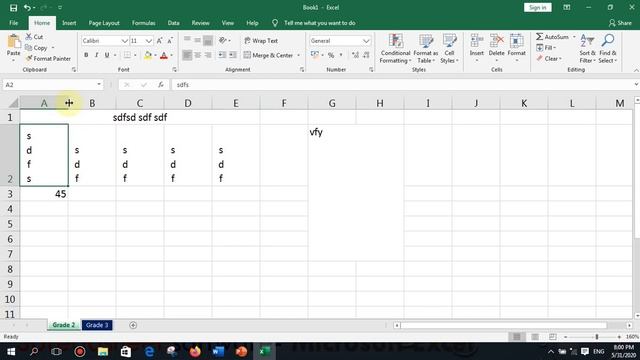Switch to Page Layout view in status bar
The width and height of the screenshot is (640, 360).
(535, 337)
